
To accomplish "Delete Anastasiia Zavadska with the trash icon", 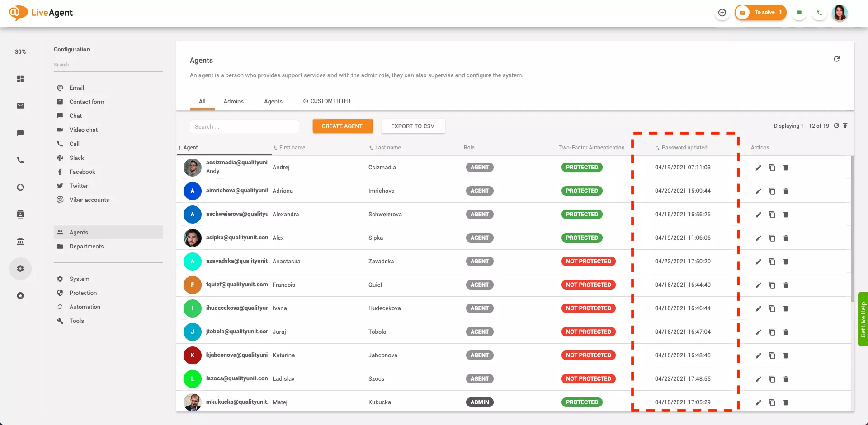I will point(785,262).
